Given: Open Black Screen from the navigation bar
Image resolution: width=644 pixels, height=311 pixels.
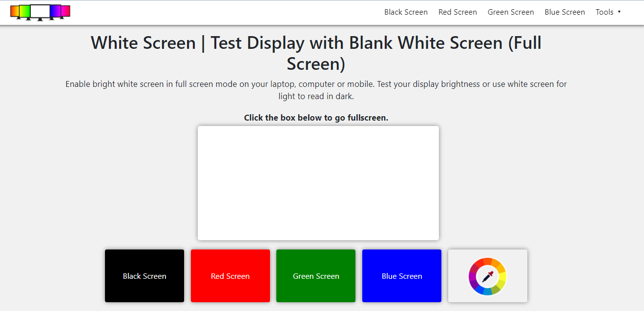Looking at the screenshot, I should 406,12.
